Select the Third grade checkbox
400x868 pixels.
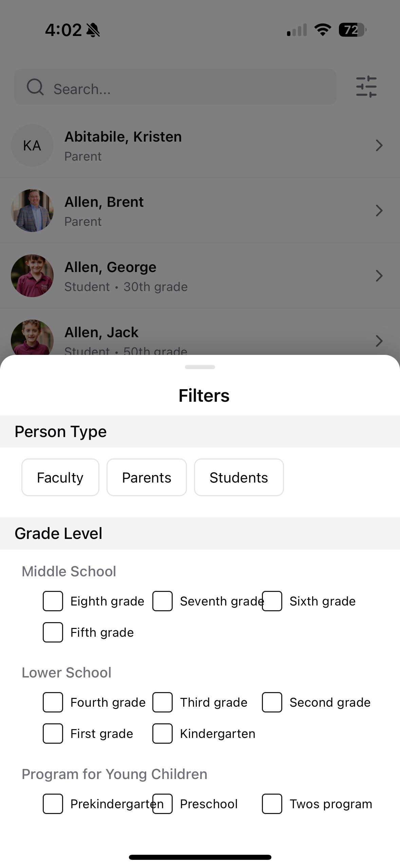[163, 702]
